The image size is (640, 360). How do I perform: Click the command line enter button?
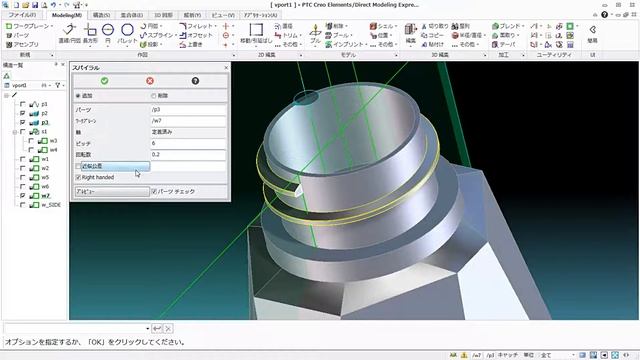click(x=157, y=328)
